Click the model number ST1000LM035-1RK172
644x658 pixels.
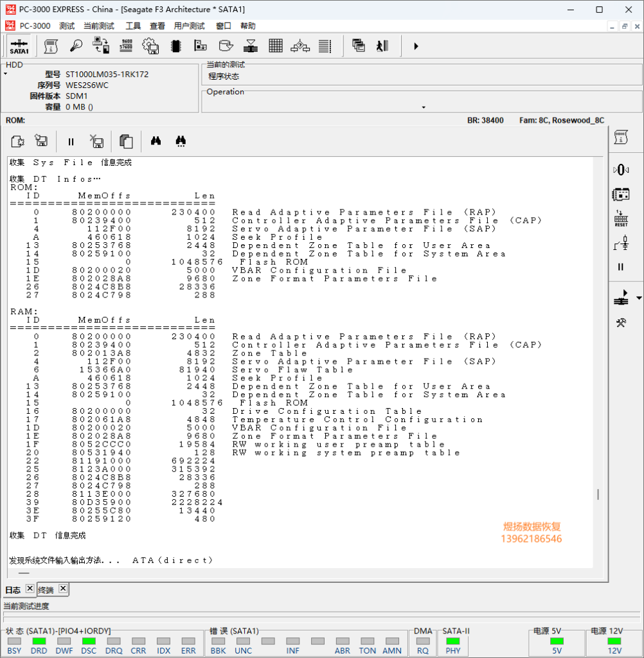click(x=107, y=75)
